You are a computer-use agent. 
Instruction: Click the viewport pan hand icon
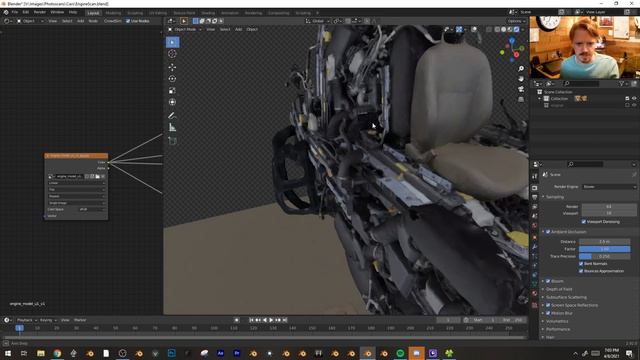pyautogui.click(x=521, y=79)
